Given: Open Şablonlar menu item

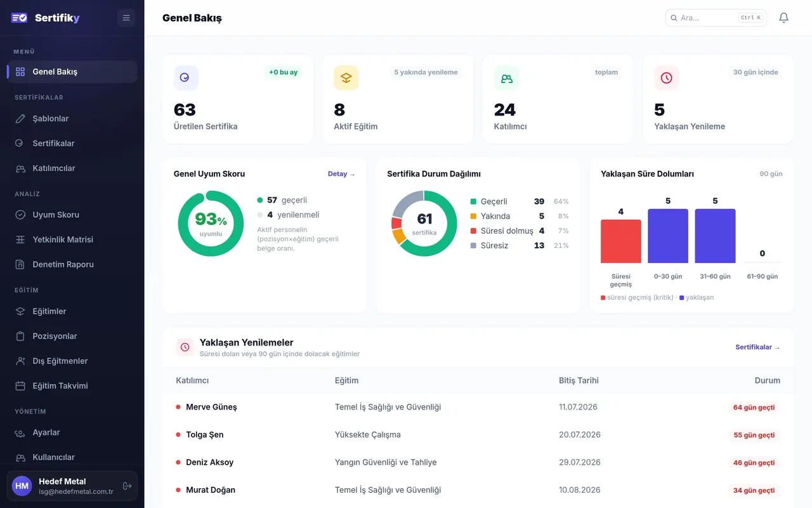Looking at the screenshot, I should click(x=72, y=119).
